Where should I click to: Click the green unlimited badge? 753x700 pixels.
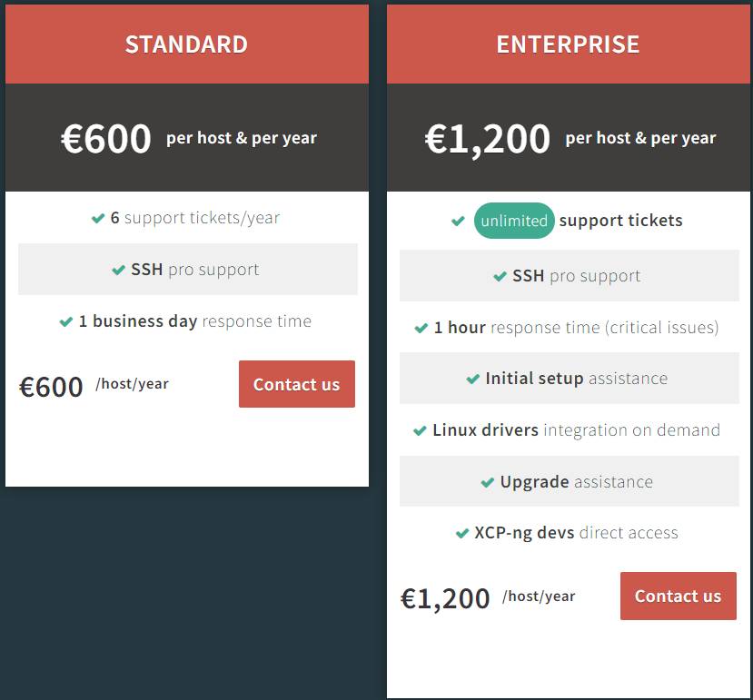514,221
